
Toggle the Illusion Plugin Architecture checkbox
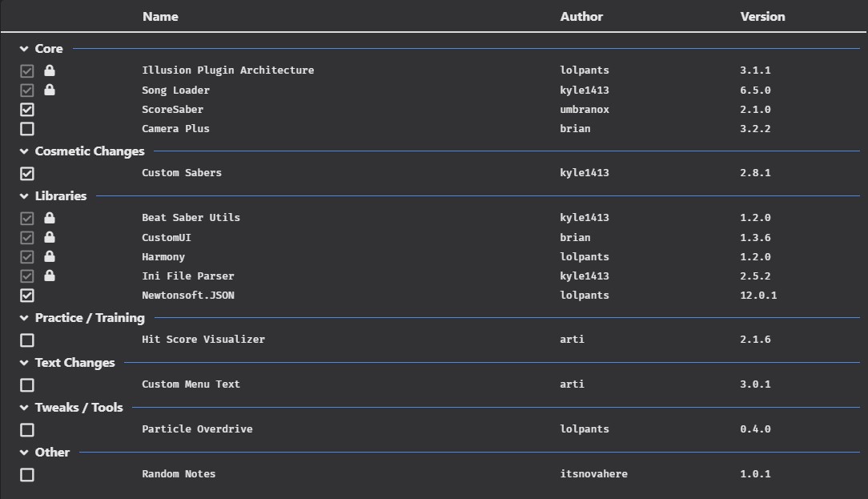(27, 71)
